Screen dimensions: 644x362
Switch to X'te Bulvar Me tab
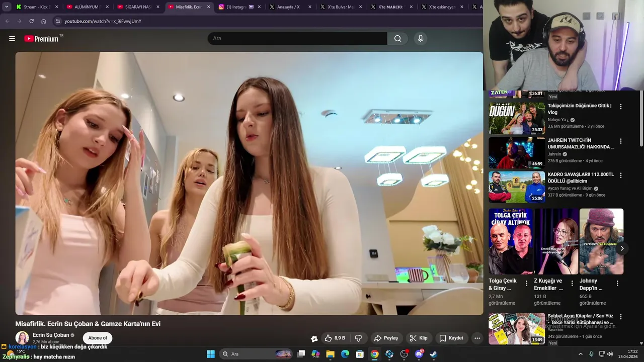(x=341, y=7)
